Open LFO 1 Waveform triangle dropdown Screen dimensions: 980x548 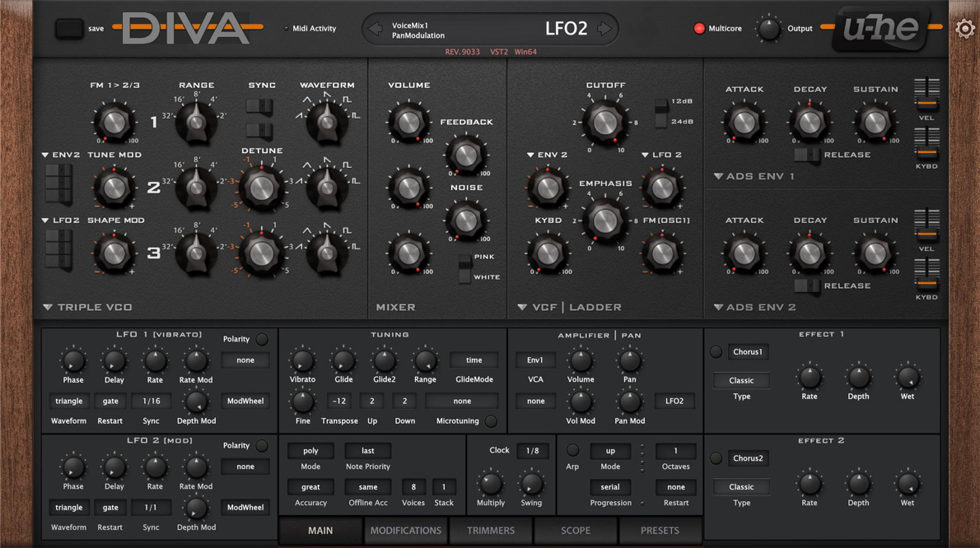68,402
